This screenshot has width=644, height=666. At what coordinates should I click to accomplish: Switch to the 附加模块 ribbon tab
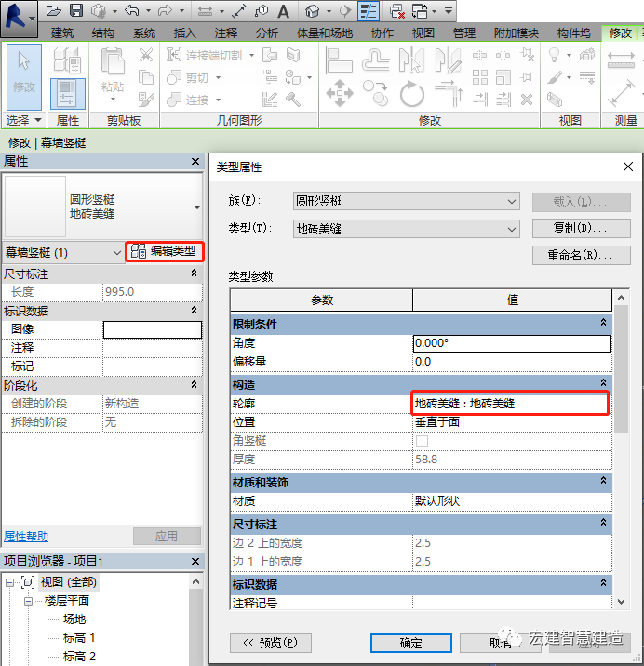coord(517,33)
